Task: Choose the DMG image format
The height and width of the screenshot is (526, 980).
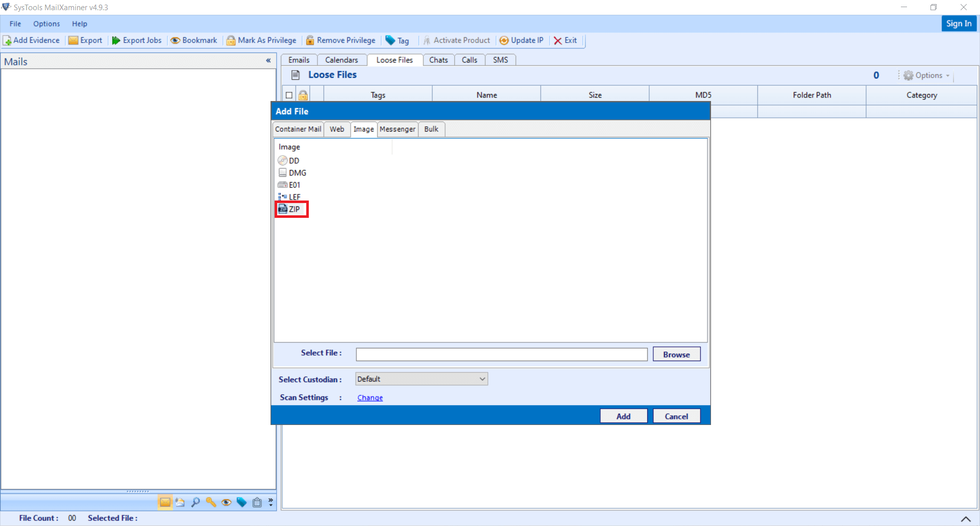Action: click(296, 172)
